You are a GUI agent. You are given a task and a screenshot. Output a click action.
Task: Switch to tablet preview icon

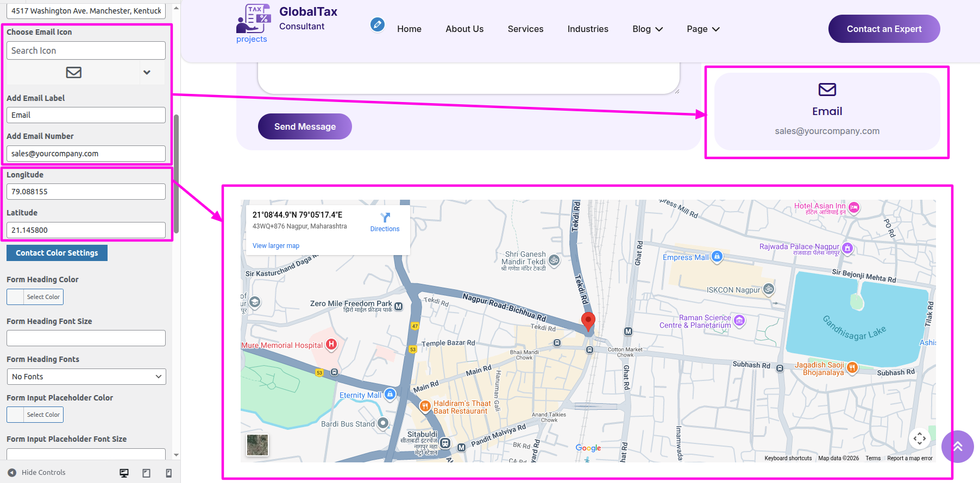tap(146, 473)
